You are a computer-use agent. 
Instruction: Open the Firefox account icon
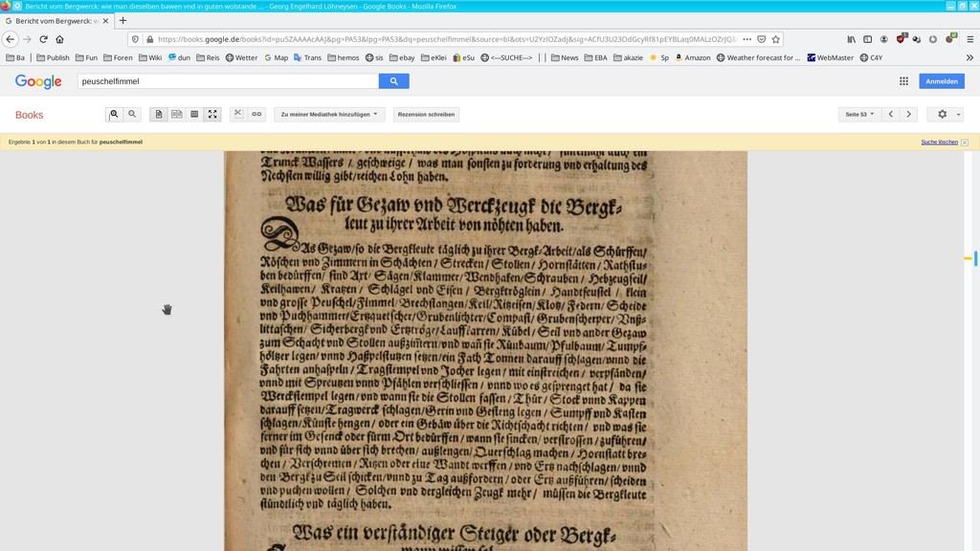(x=883, y=39)
